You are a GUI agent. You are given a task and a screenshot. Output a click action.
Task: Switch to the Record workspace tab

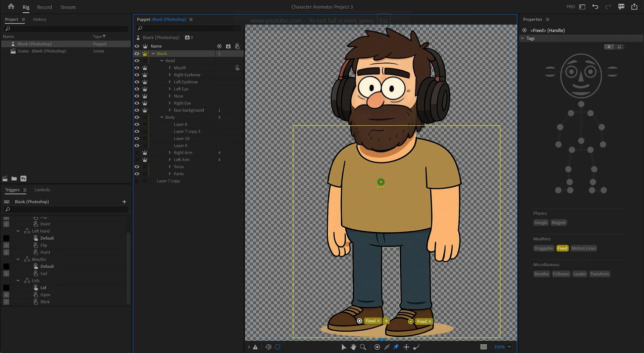point(44,7)
